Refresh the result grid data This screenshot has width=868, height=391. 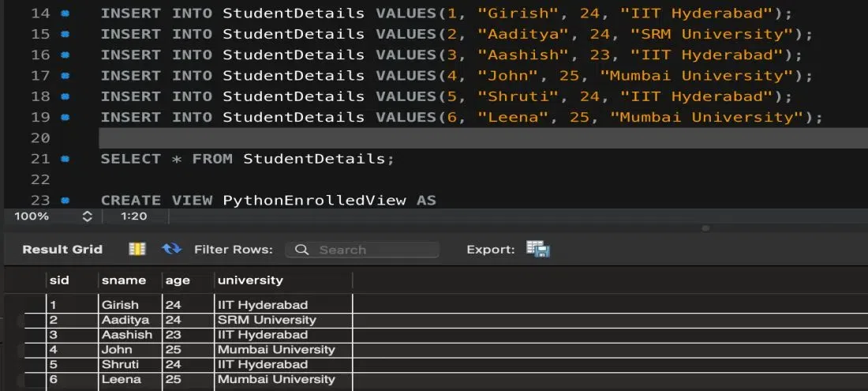[x=171, y=249]
